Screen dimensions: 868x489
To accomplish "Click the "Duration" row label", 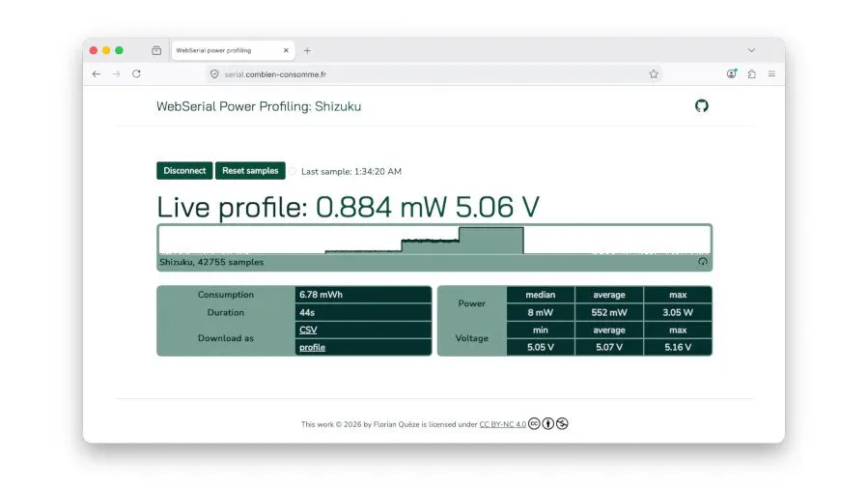I will coord(226,312).
